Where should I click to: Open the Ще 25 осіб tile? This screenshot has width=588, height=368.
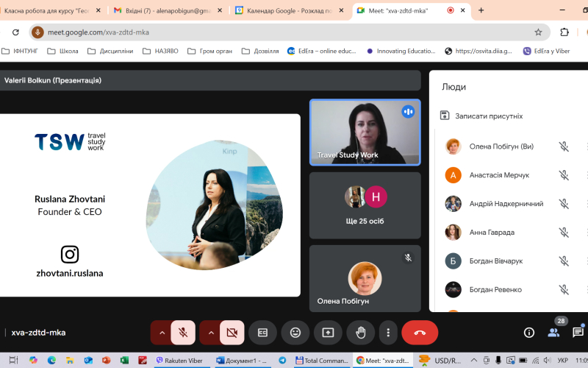365,205
